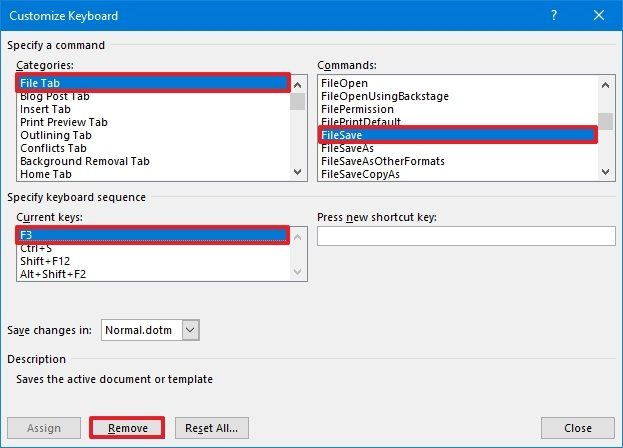
Task: Select FileSaveAs command
Action: pos(458,148)
